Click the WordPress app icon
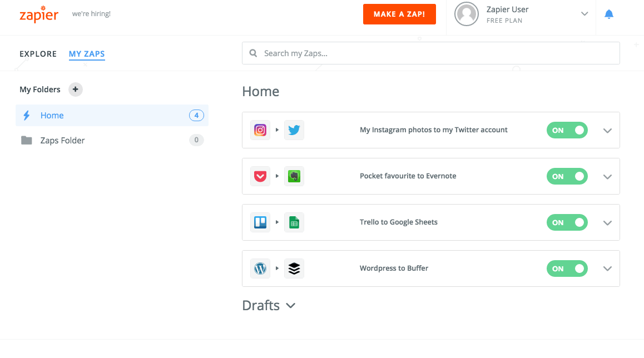The height and width of the screenshot is (358, 644). click(x=260, y=268)
